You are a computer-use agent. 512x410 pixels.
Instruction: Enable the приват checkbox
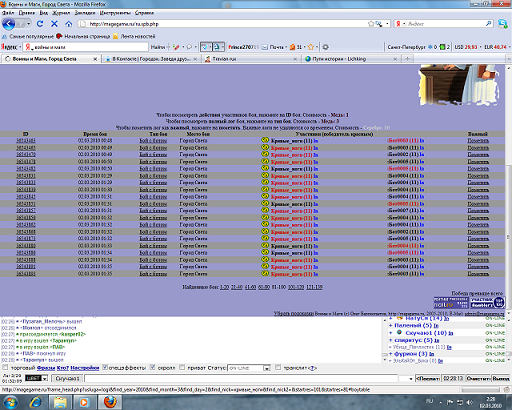click(x=182, y=367)
